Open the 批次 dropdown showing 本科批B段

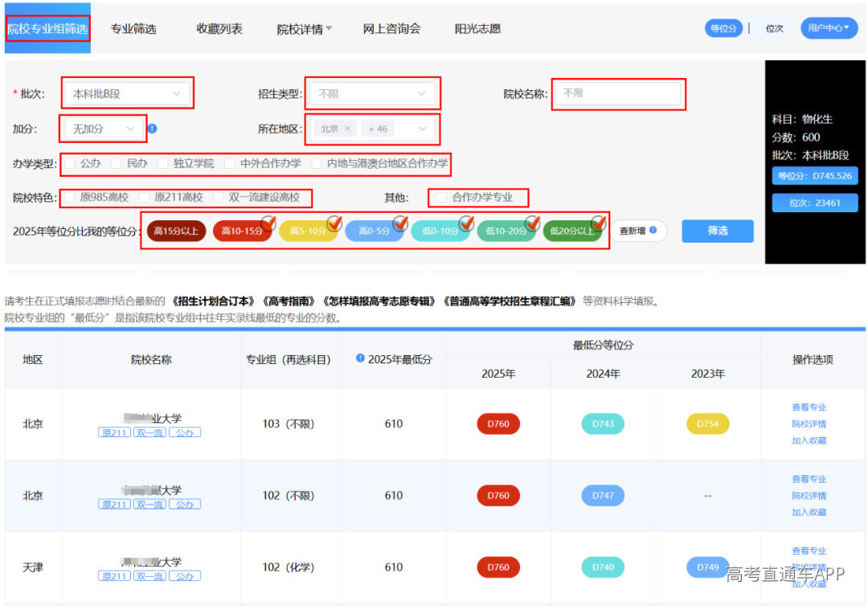click(127, 93)
